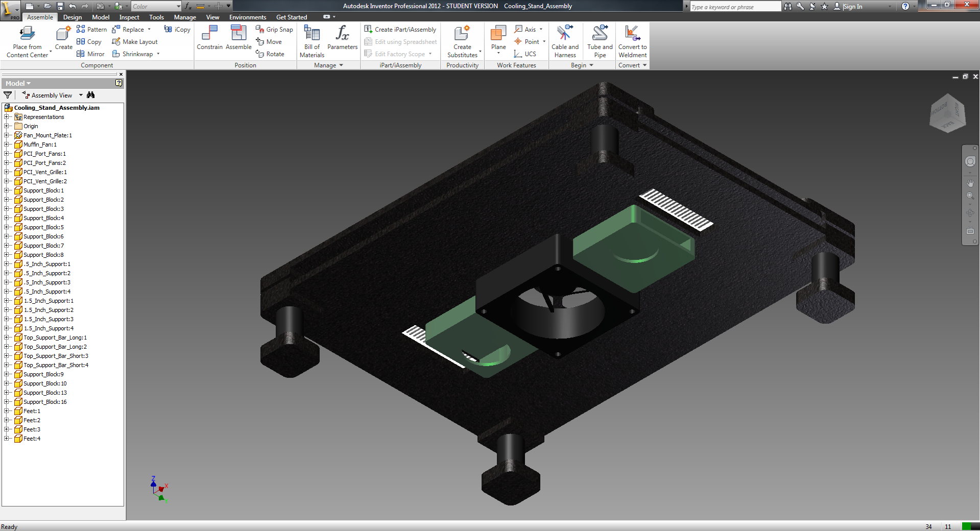The width and height of the screenshot is (980, 531).
Task: Open the Get Started tab
Action: tap(292, 17)
